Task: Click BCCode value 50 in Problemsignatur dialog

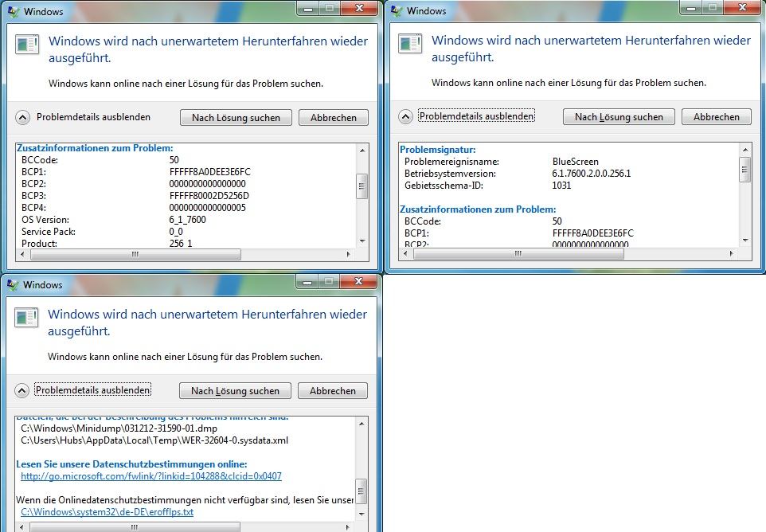Action: pyautogui.click(x=557, y=221)
